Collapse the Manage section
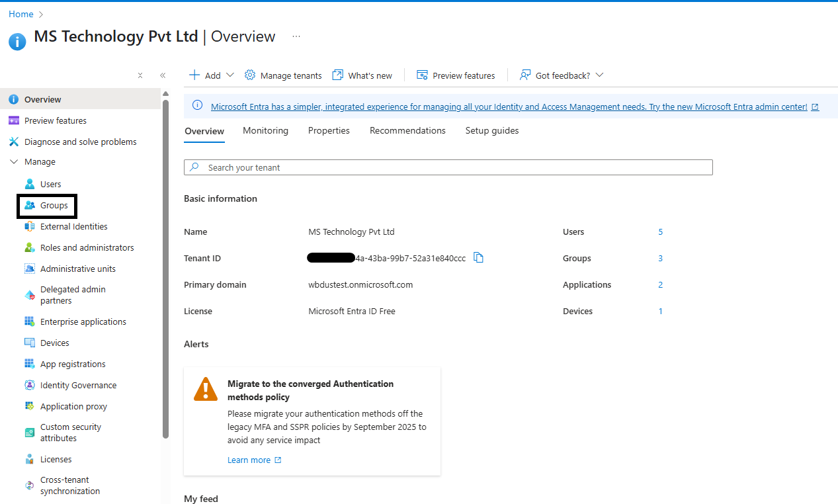 tap(15, 161)
